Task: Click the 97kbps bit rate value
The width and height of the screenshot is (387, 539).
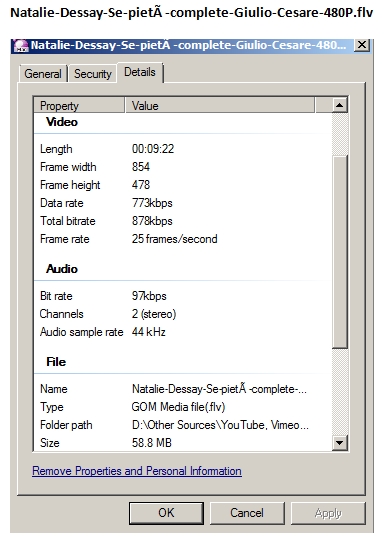Action: [149, 296]
